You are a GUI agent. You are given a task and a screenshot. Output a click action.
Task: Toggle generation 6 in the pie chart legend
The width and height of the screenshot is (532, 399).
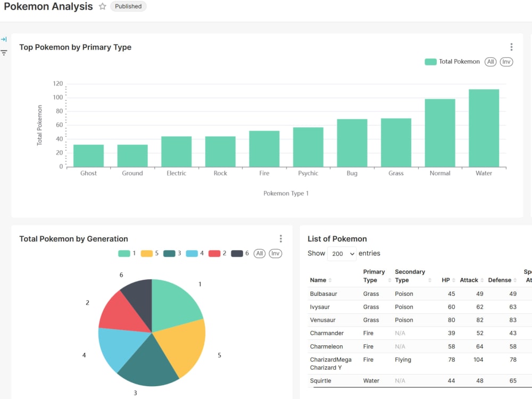coord(236,253)
